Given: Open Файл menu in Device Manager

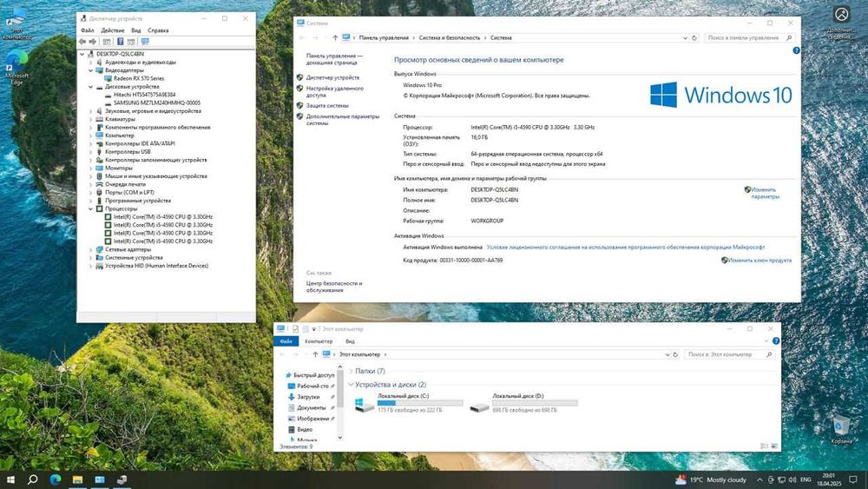Looking at the screenshot, I should [x=87, y=30].
